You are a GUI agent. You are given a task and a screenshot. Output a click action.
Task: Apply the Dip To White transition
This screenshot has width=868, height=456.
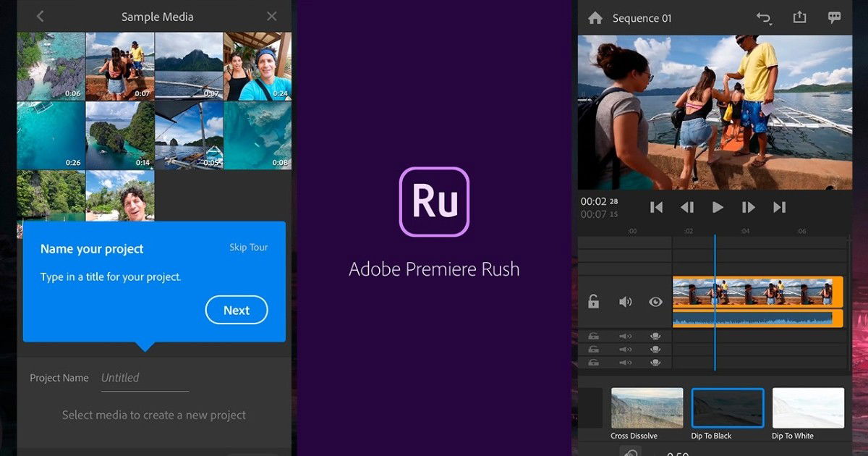(808, 414)
